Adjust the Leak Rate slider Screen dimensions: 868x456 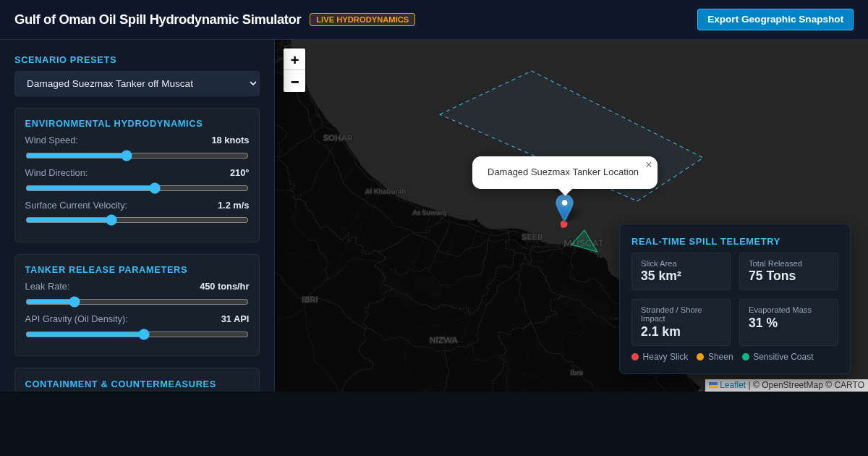click(137, 301)
